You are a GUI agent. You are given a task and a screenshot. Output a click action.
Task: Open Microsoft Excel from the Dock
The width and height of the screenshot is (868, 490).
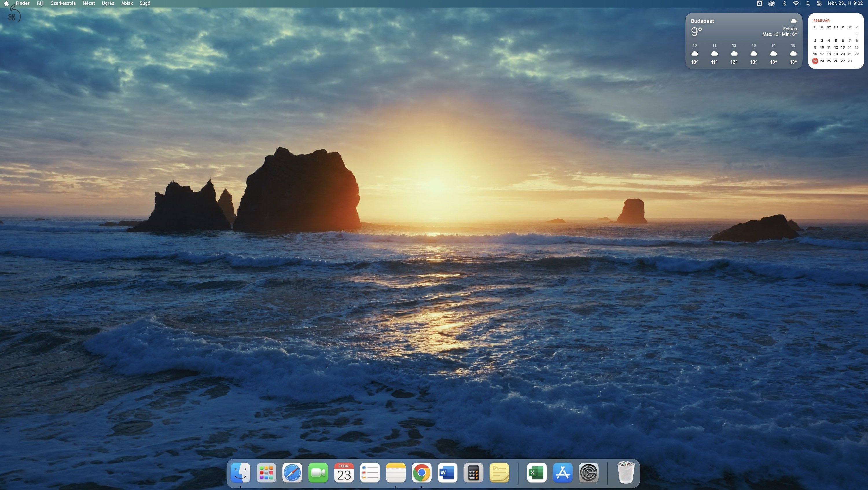pyautogui.click(x=536, y=473)
